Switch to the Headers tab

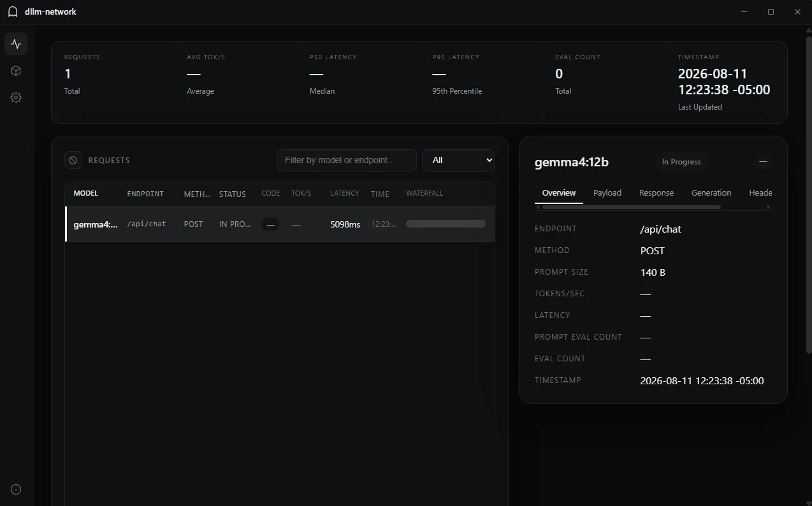pyautogui.click(x=760, y=192)
